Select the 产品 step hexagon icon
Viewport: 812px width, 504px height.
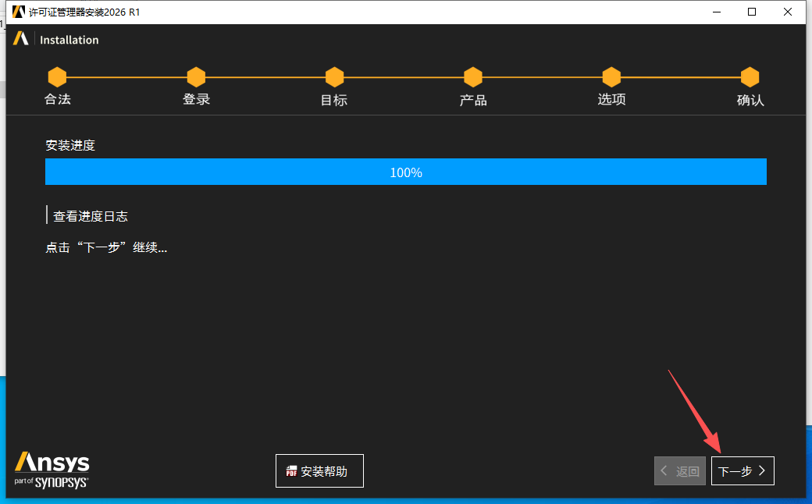click(473, 77)
